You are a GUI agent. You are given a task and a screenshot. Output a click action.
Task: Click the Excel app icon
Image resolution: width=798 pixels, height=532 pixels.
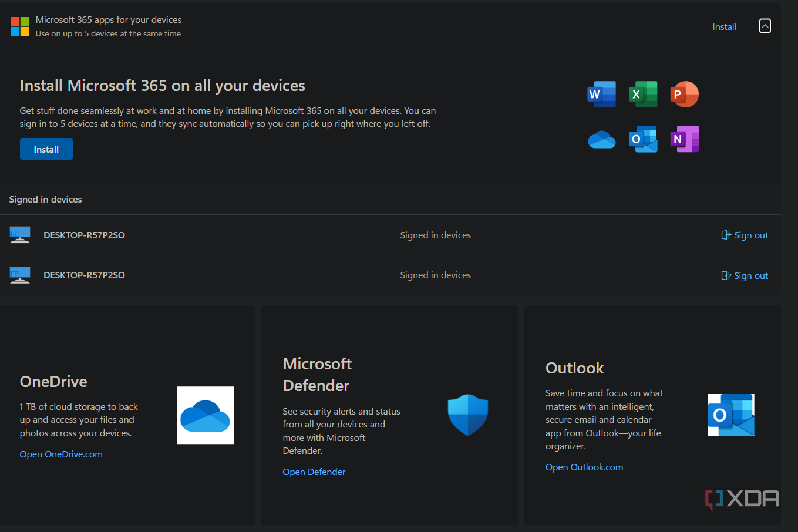coord(643,95)
